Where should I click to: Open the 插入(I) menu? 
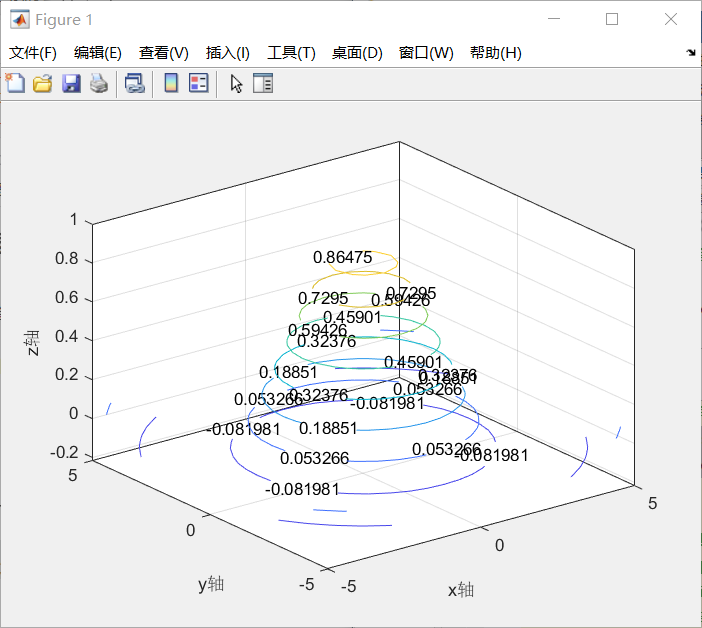pos(227,53)
